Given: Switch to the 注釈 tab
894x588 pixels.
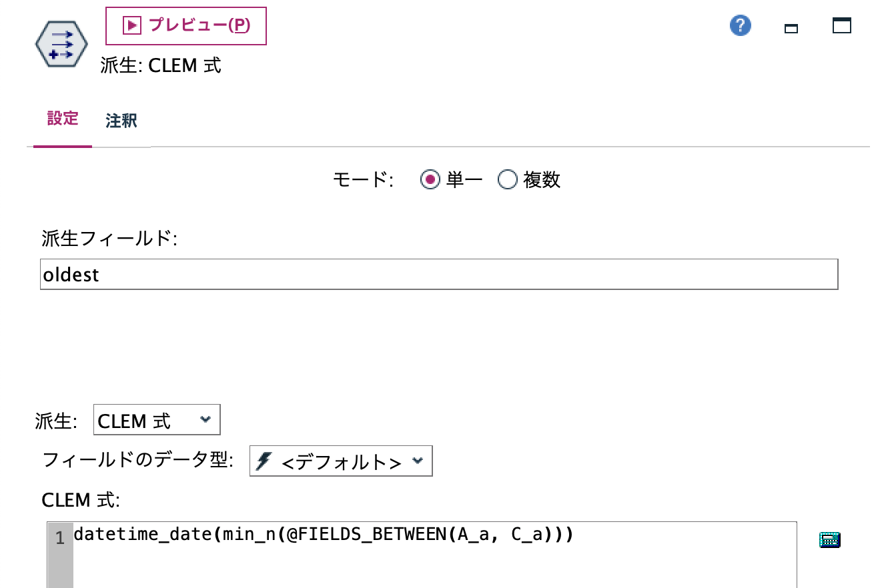Looking at the screenshot, I should (x=121, y=121).
